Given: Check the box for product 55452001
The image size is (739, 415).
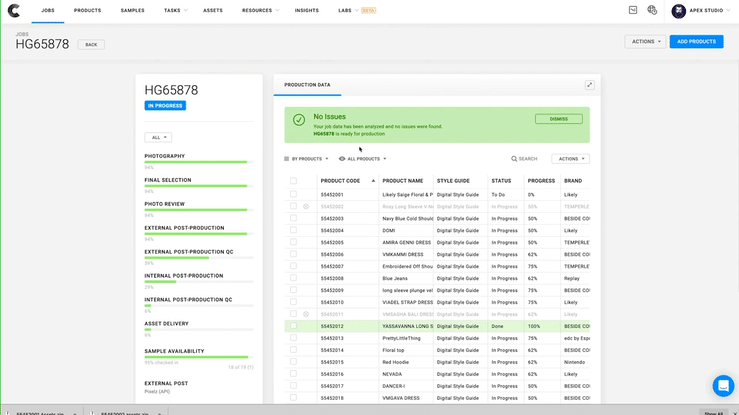Looking at the screenshot, I should point(293,194).
